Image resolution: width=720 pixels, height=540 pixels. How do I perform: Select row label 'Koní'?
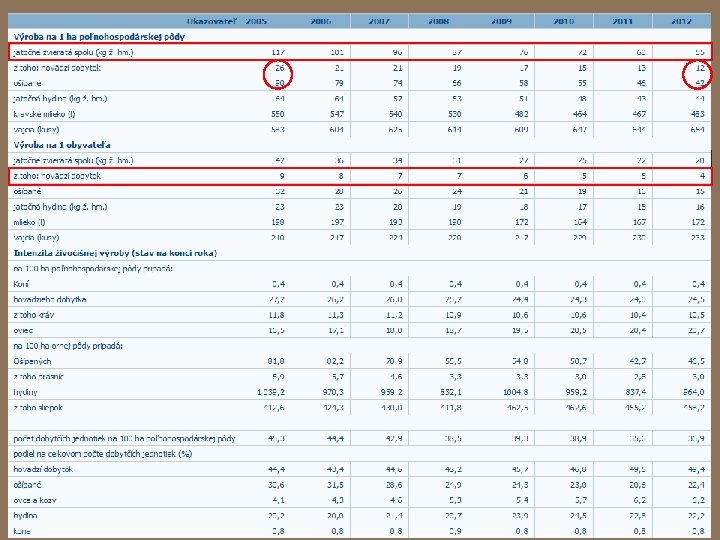tap(21, 284)
